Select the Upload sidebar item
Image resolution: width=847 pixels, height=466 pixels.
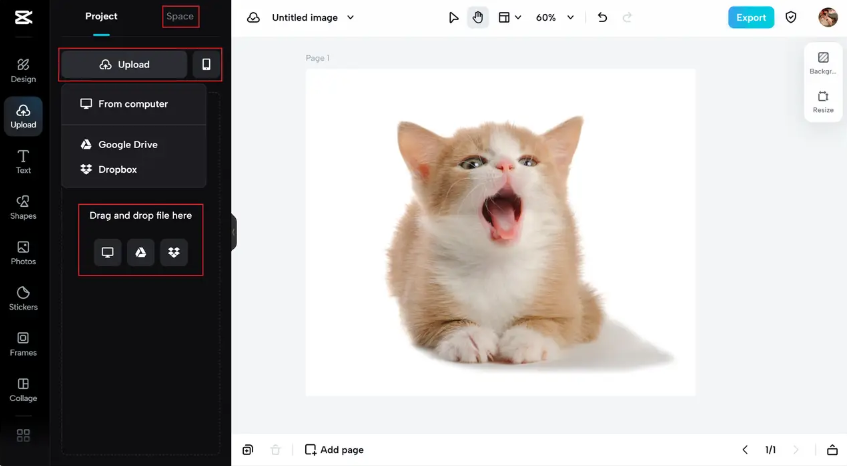pyautogui.click(x=23, y=116)
